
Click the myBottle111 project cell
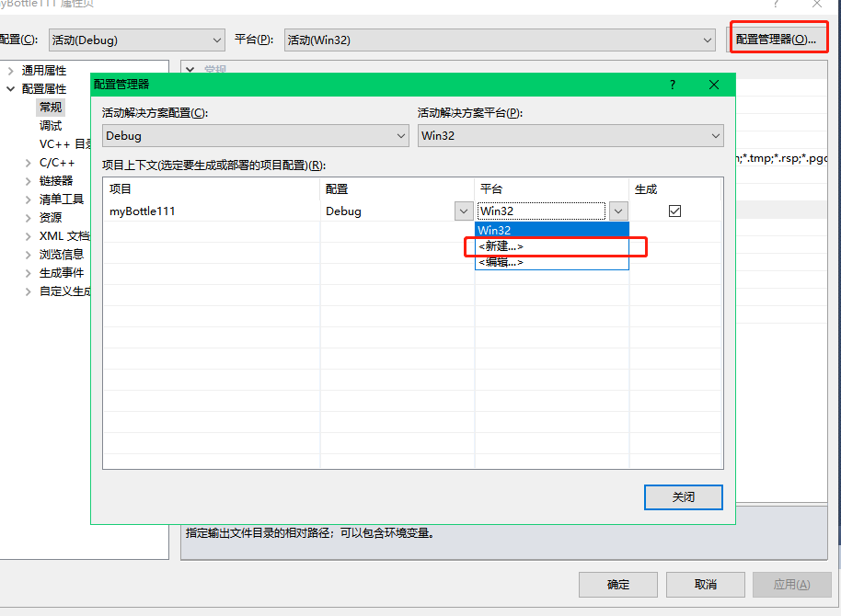point(212,211)
